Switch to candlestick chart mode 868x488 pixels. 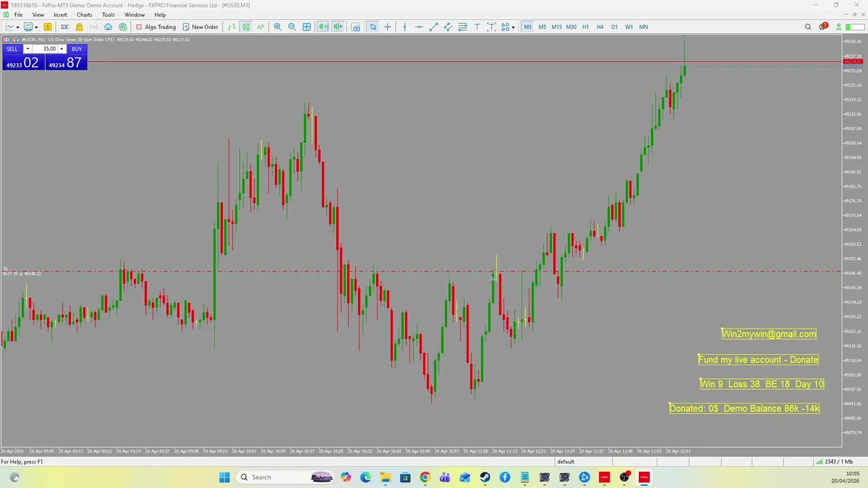click(x=246, y=27)
